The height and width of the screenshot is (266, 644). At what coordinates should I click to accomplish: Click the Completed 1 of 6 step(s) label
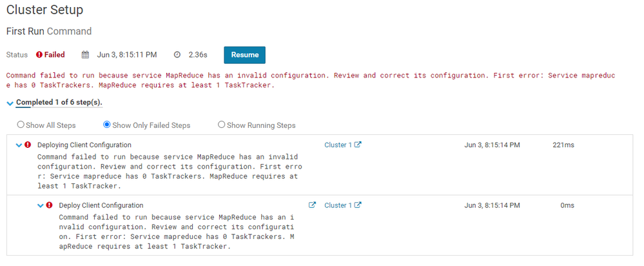[x=59, y=103]
